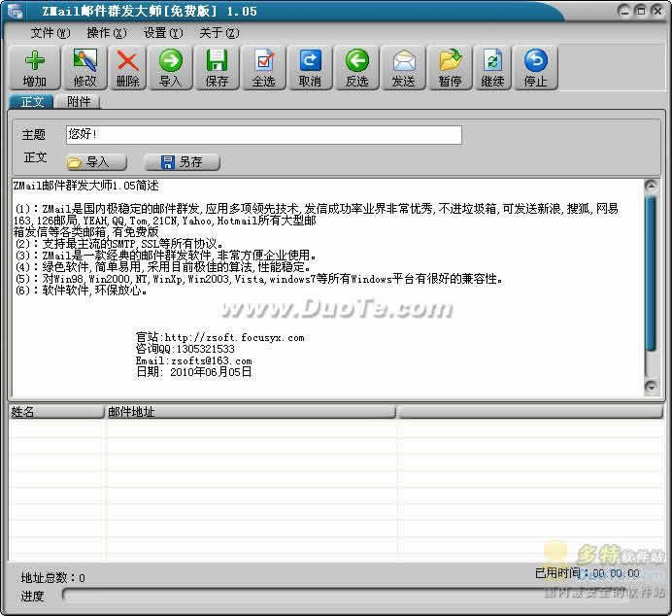Click the line (6)：软件软件,环保放心
This screenshot has height=616, width=672.
82,291
